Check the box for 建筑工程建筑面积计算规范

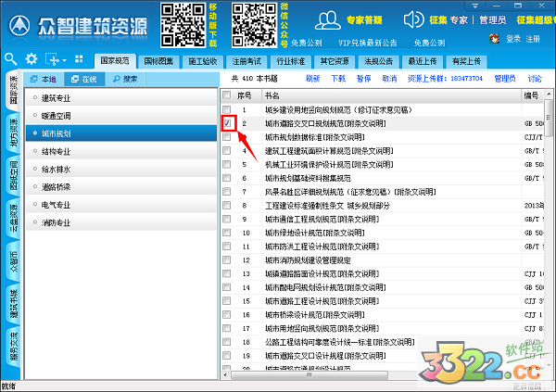pos(227,151)
